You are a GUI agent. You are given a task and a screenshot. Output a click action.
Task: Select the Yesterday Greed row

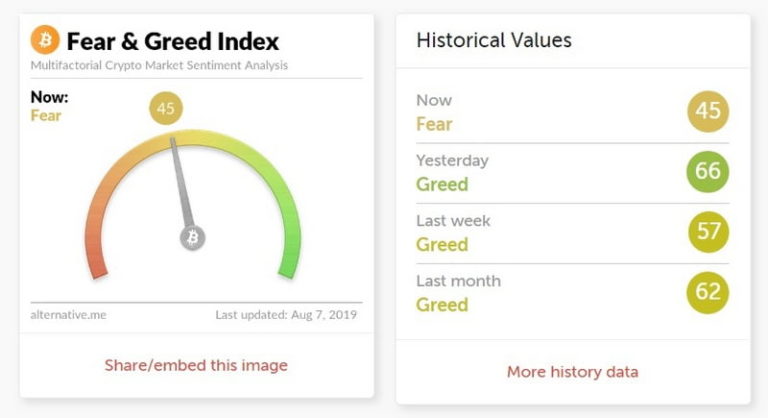click(573, 173)
